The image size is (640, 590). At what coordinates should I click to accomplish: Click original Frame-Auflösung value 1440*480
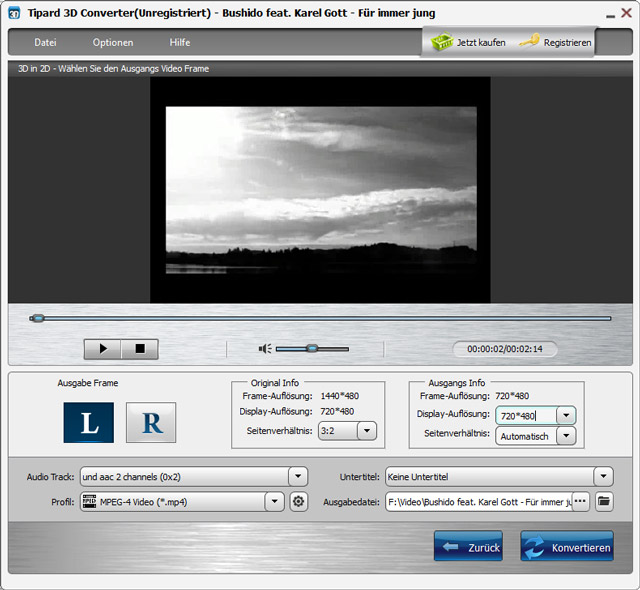click(x=340, y=396)
